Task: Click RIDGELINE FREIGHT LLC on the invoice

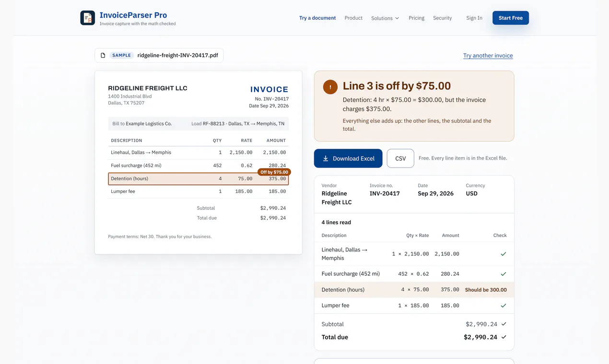Action: (148, 88)
